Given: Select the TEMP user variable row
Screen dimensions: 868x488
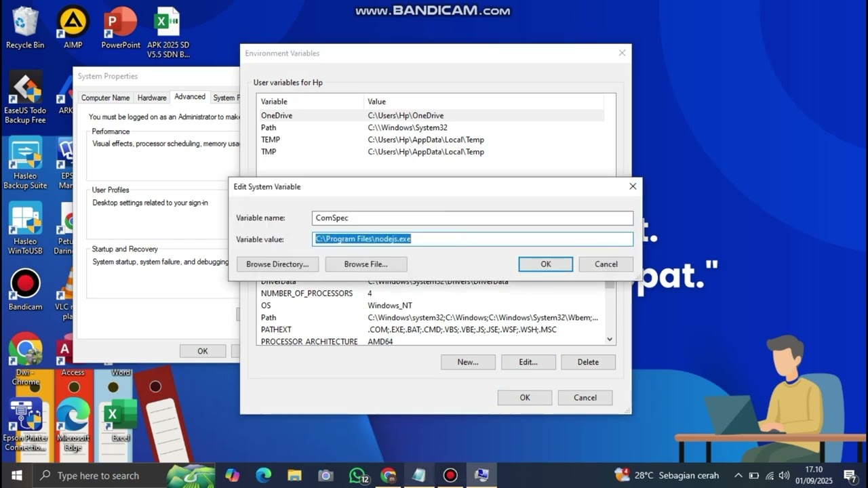Looking at the screenshot, I should [431, 140].
